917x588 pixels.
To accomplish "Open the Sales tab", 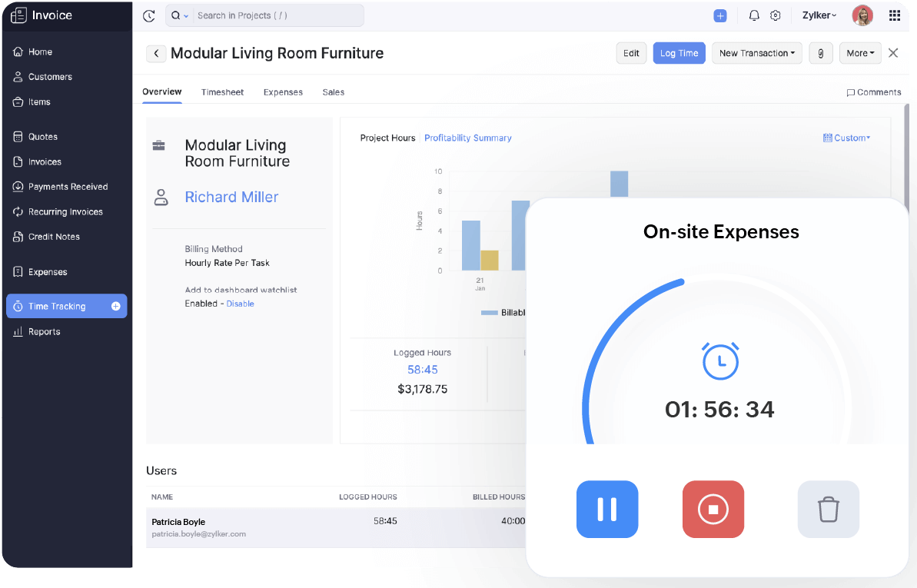I will [333, 91].
